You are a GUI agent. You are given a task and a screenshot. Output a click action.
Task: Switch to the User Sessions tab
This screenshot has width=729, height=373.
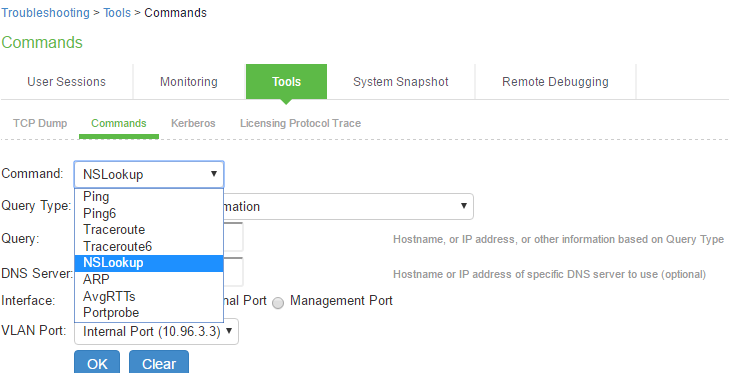coord(66,82)
